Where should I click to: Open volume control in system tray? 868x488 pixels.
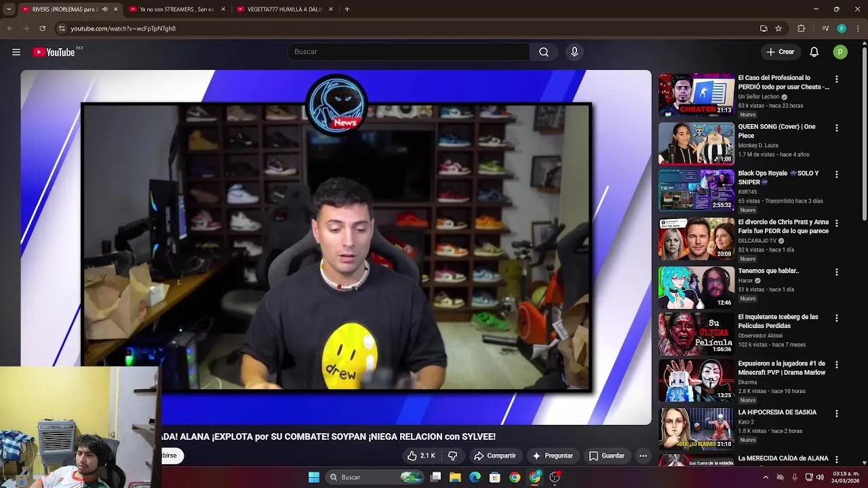[x=820, y=477]
